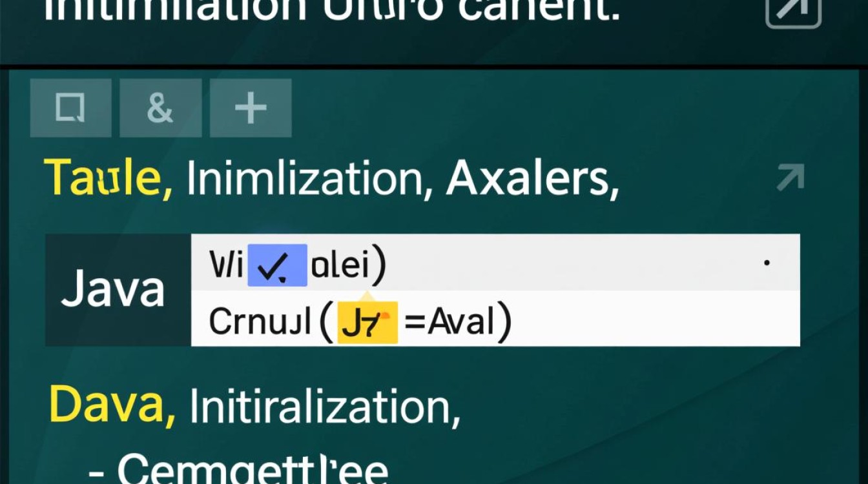
Task: Click the diagonal arrow beside Axalers
Action: [x=790, y=177]
